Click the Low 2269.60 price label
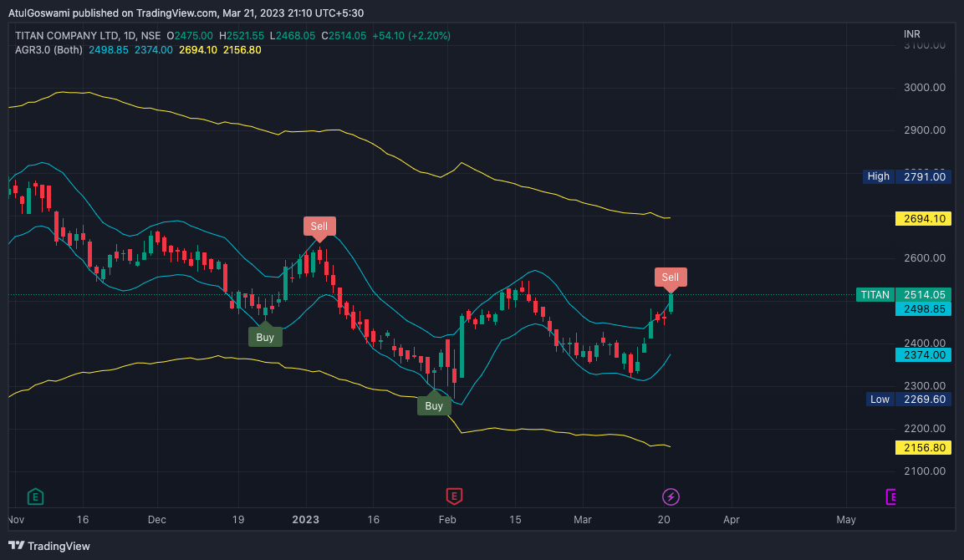The height and width of the screenshot is (560, 964). coord(909,400)
